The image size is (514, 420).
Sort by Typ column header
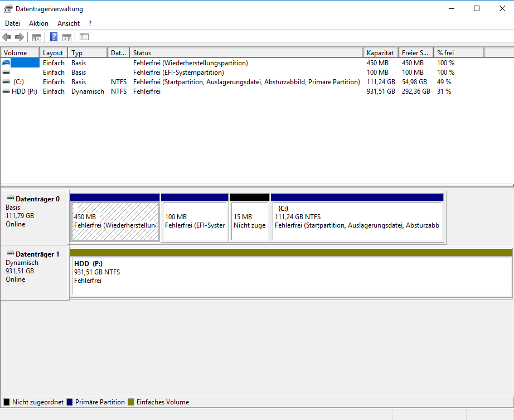tap(88, 53)
